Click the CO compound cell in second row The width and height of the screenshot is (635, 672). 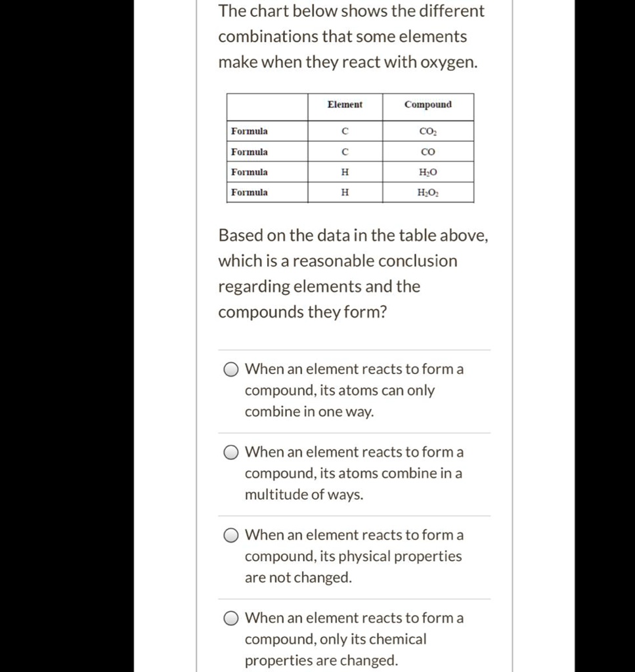428,152
